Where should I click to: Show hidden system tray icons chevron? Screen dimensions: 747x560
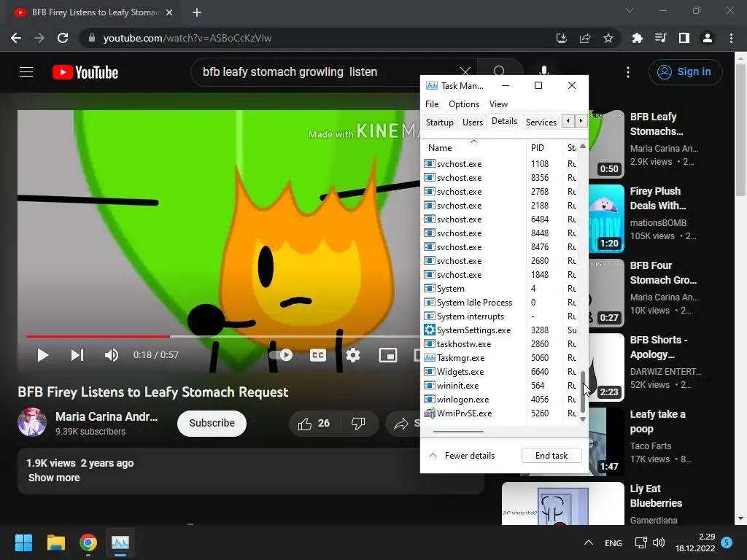589,542
